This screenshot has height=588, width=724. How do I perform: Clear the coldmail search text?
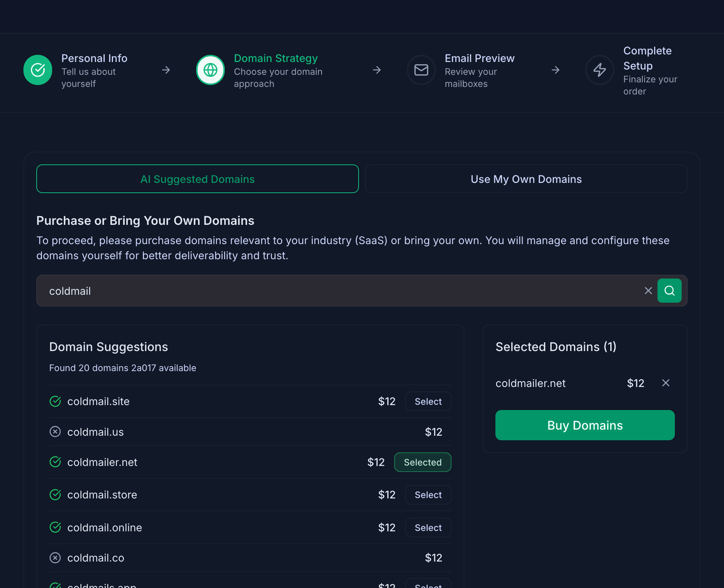648,291
